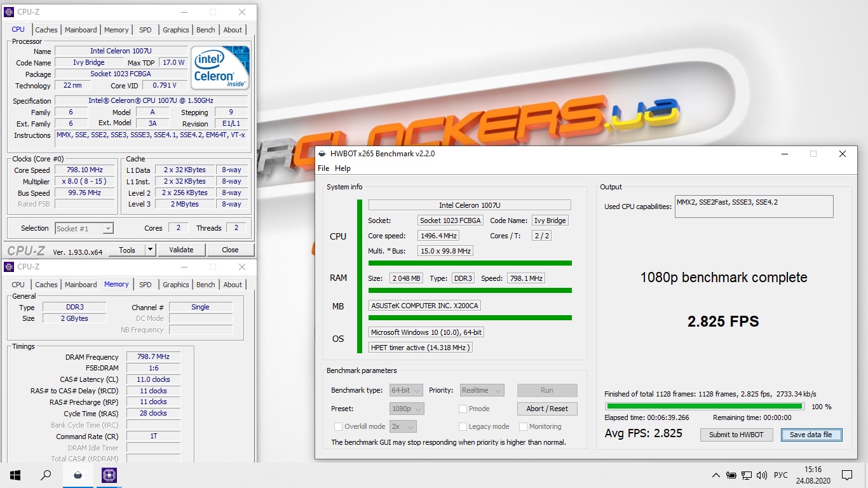Open Bench tab in top CPU-Z
868x488 pixels.
click(x=206, y=30)
